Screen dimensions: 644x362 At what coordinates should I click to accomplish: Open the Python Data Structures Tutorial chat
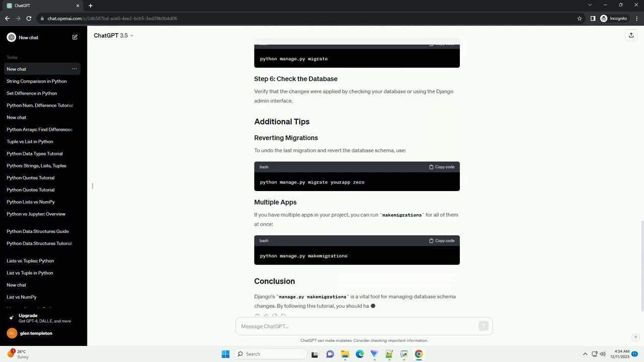(x=39, y=243)
